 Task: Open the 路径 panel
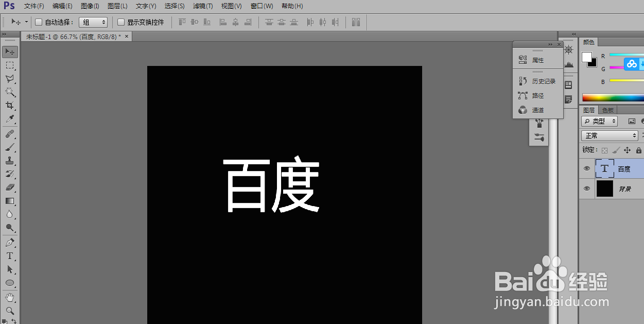pos(538,96)
